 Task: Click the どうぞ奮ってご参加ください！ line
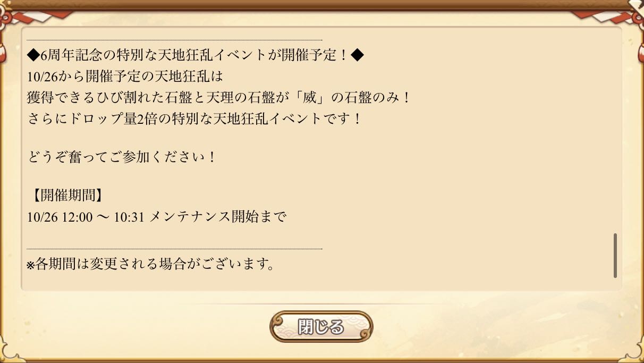pos(122,158)
